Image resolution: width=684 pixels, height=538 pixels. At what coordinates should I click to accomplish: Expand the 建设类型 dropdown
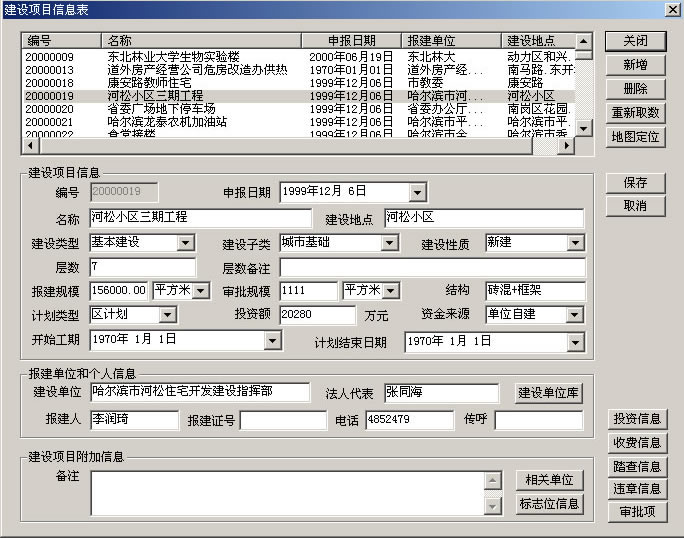(186, 243)
